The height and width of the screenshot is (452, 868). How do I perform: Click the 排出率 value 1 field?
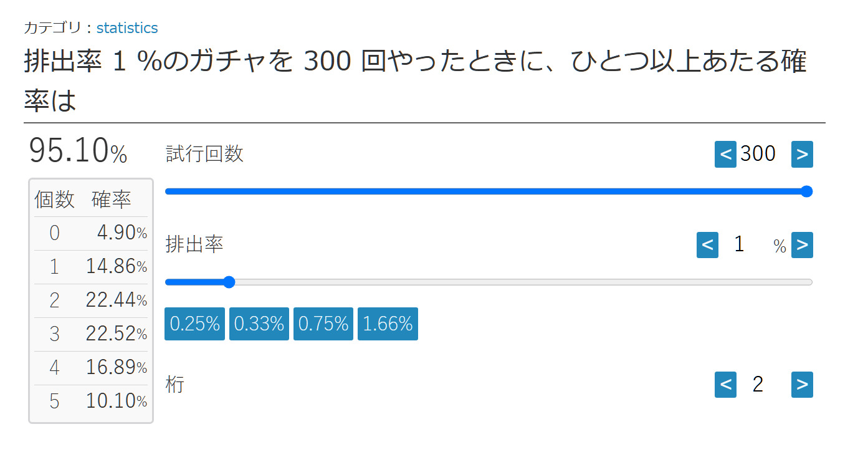(740, 244)
